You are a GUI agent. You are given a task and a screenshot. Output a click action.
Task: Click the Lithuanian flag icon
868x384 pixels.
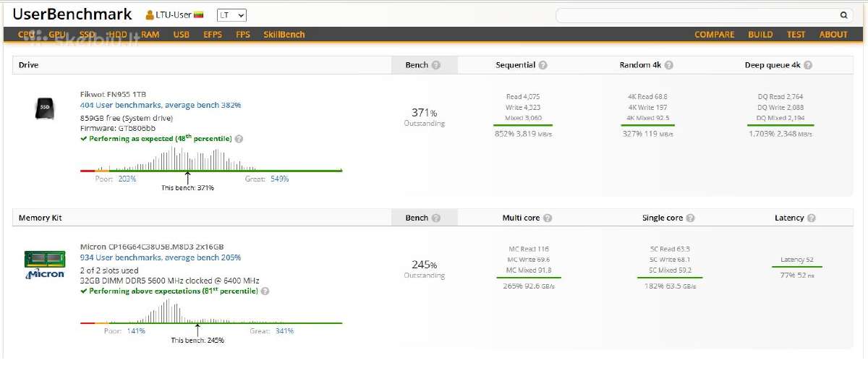(198, 15)
